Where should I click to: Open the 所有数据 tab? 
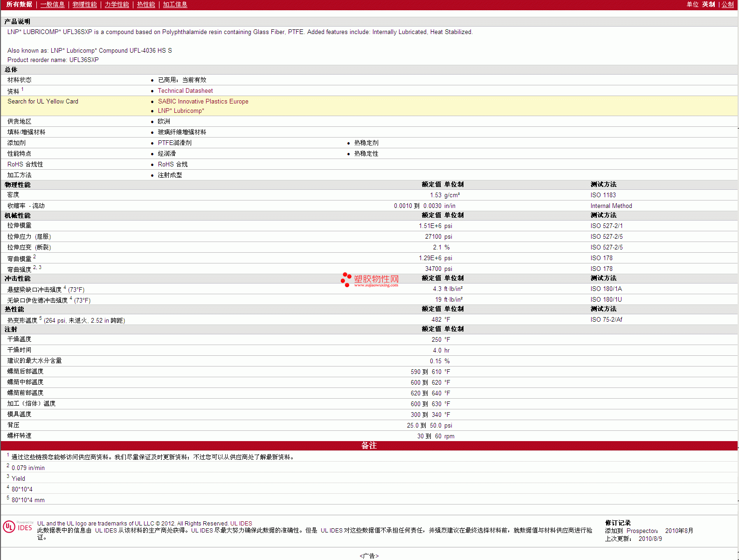(19, 4)
